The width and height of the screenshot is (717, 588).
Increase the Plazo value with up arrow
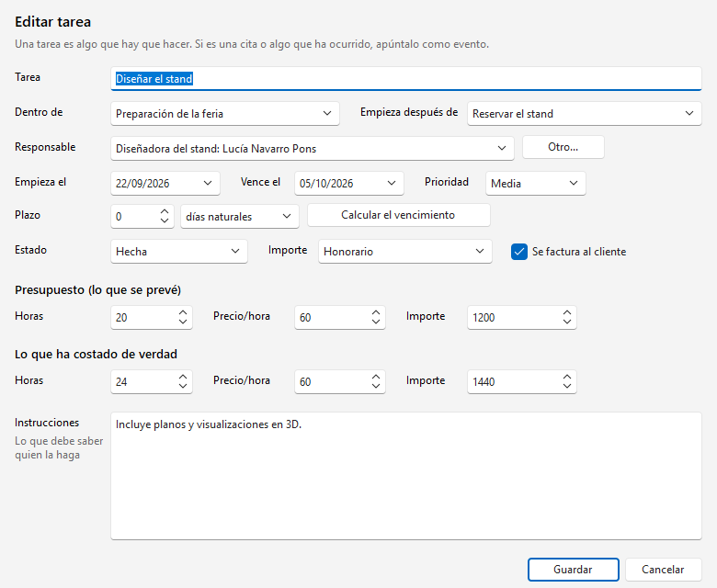click(165, 211)
